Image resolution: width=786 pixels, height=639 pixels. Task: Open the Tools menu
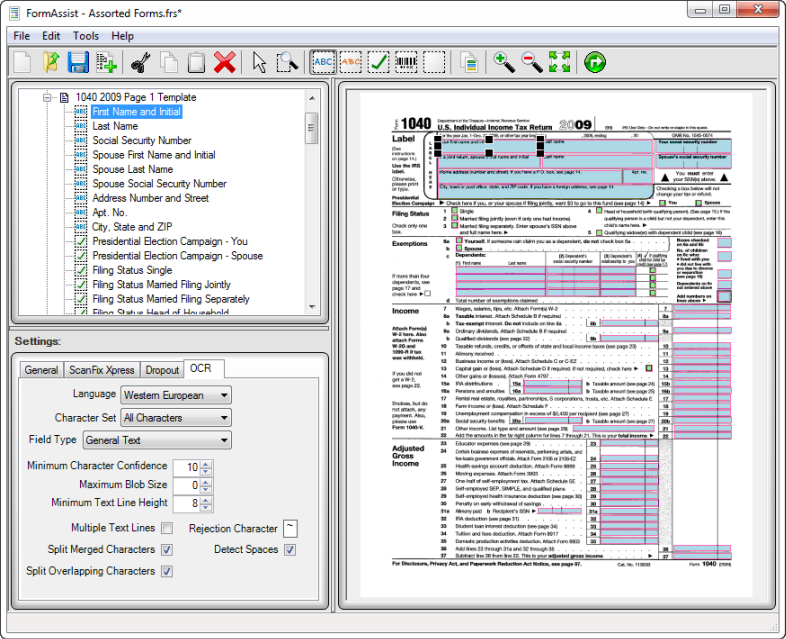point(85,36)
